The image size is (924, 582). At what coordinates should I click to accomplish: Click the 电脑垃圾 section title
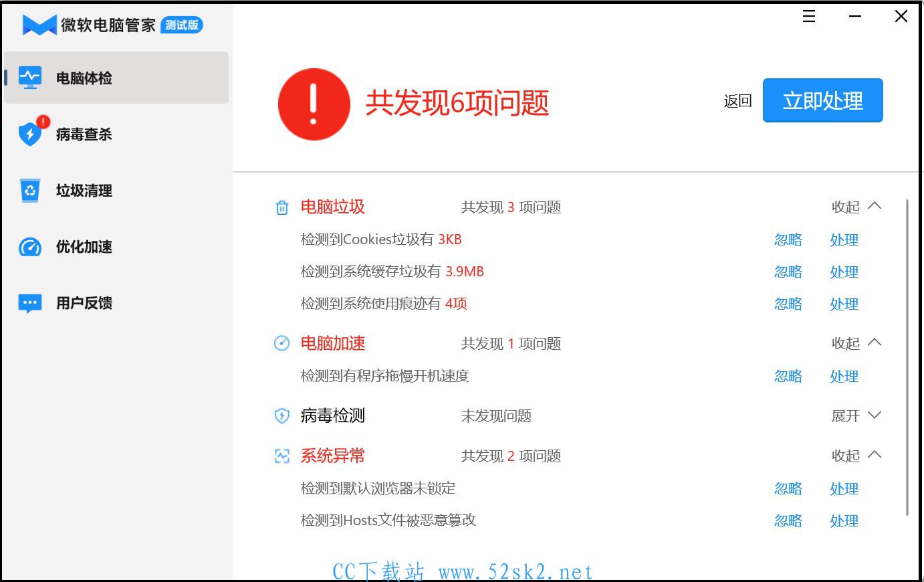[x=333, y=207]
